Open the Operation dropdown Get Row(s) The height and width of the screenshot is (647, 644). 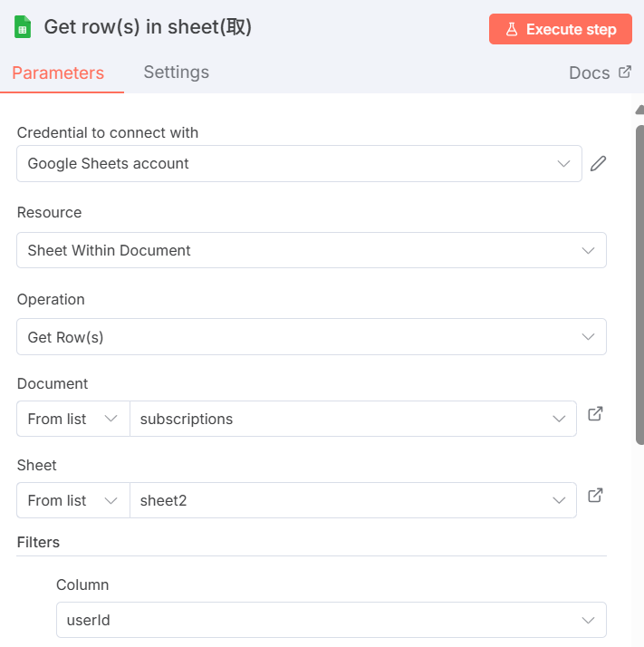311,337
